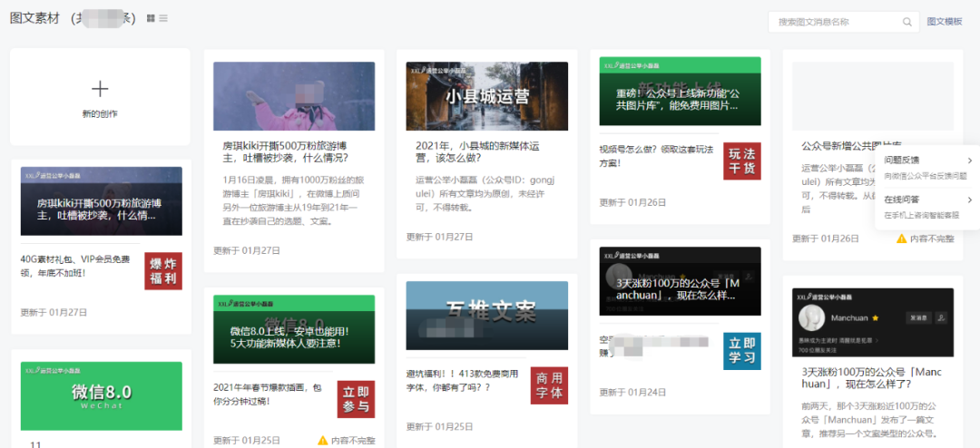Click the 爆炸福利 red badge
Viewport: 980px width, 448px height.
[x=163, y=271]
